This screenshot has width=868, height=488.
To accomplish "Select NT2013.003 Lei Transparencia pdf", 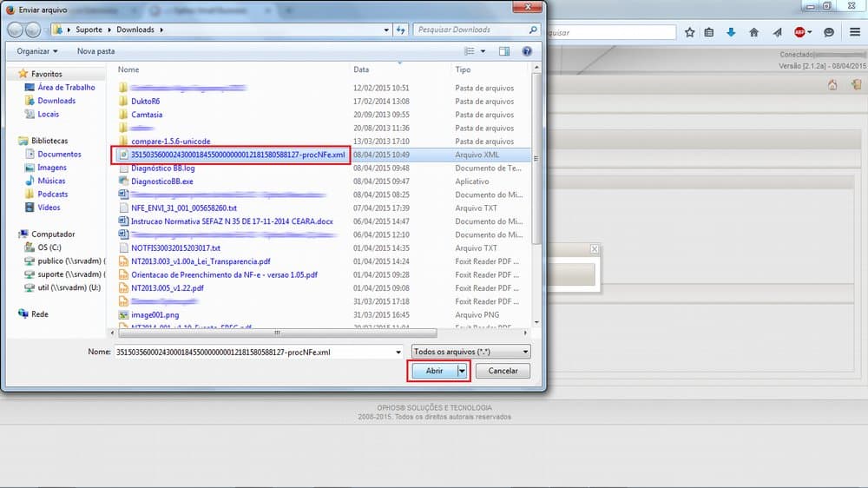I will 201,260.
